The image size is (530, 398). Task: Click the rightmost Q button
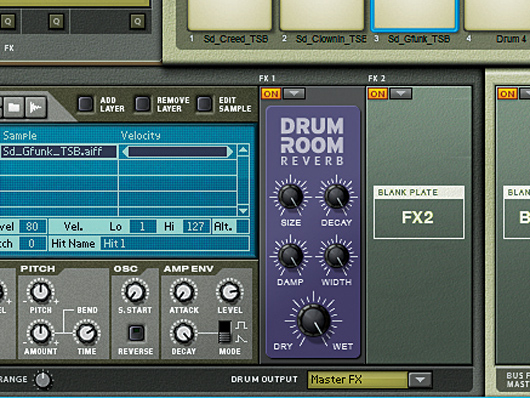pos(137,22)
